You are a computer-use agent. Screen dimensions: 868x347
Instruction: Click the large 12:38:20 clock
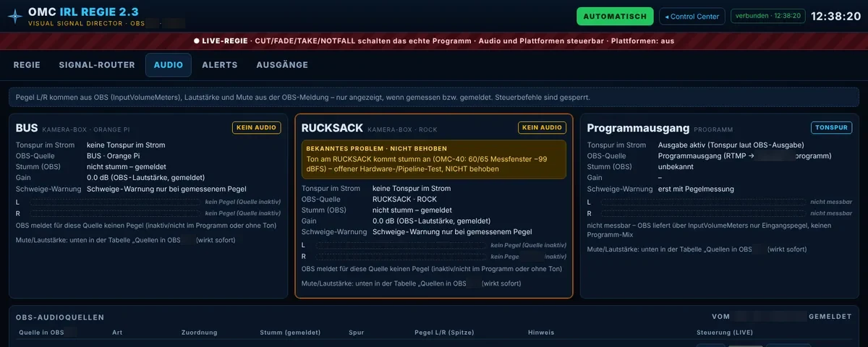pyautogui.click(x=835, y=16)
